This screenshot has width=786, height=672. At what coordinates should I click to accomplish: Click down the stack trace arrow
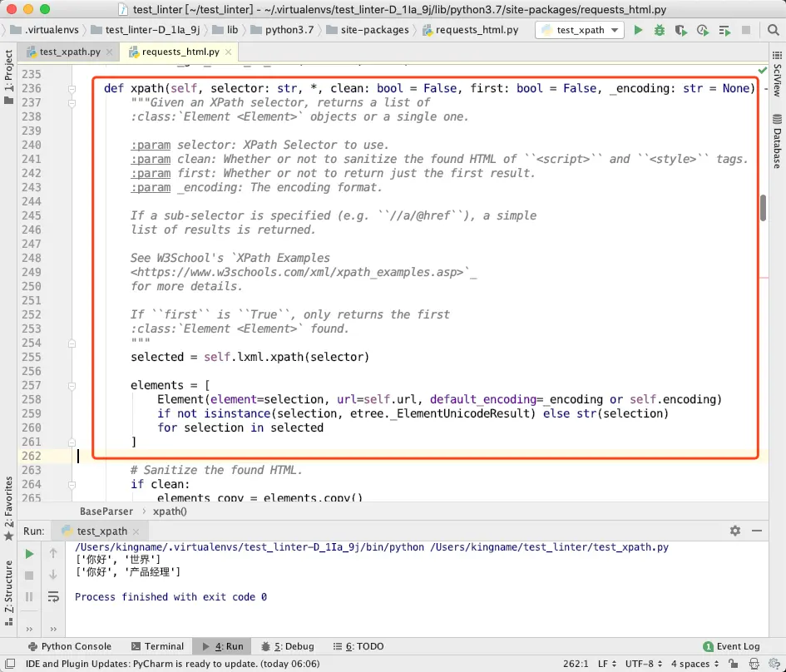[x=53, y=575]
